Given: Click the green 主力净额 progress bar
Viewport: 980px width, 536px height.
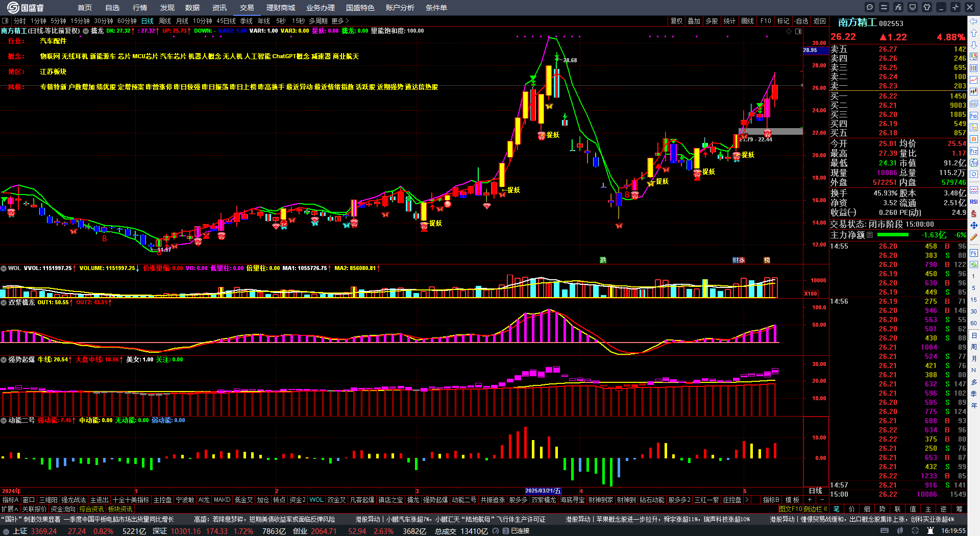Looking at the screenshot, I should [x=893, y=235].
